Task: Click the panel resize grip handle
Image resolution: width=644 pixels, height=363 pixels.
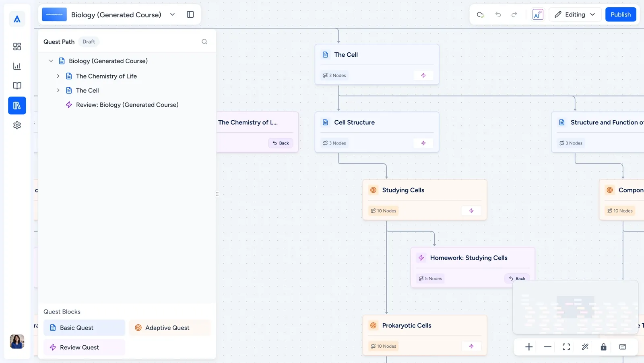Action: pos(217,194)
